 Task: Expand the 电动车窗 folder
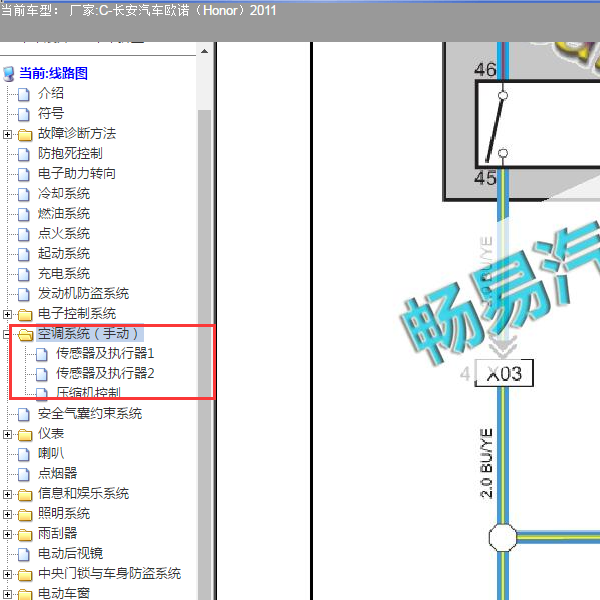(x=7, y=594)
